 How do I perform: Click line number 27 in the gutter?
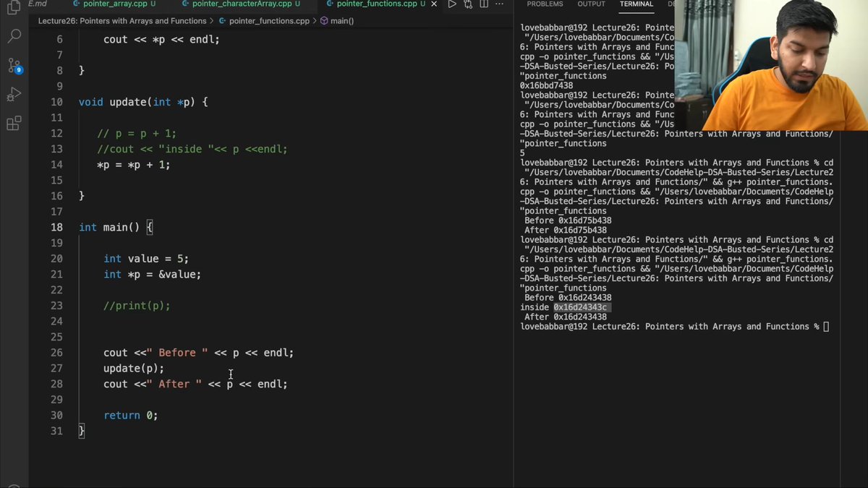tap(57, 368)
